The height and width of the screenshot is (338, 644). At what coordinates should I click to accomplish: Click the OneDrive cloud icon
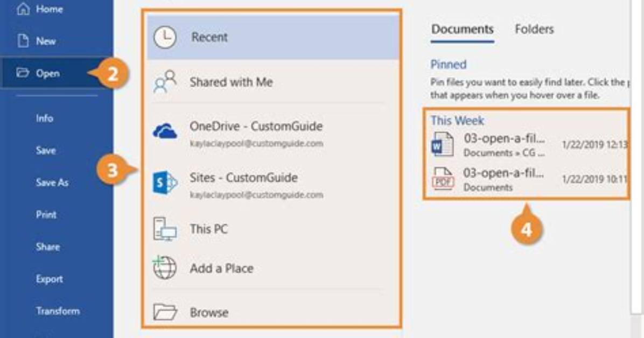(165, 131)
